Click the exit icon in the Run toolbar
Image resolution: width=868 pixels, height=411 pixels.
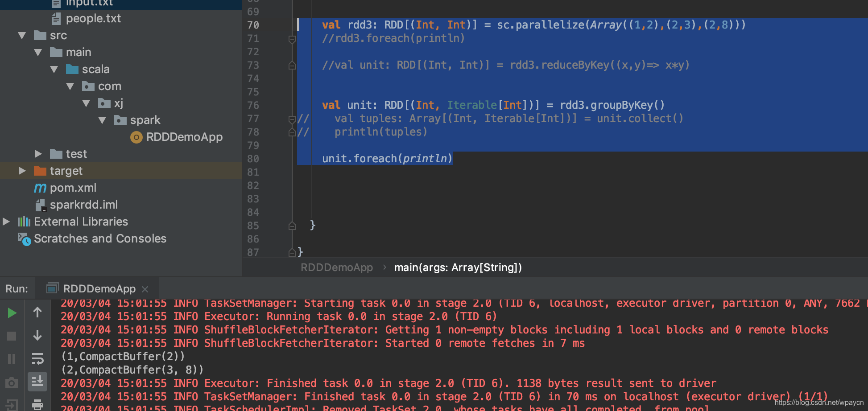(x=12, y=405)
